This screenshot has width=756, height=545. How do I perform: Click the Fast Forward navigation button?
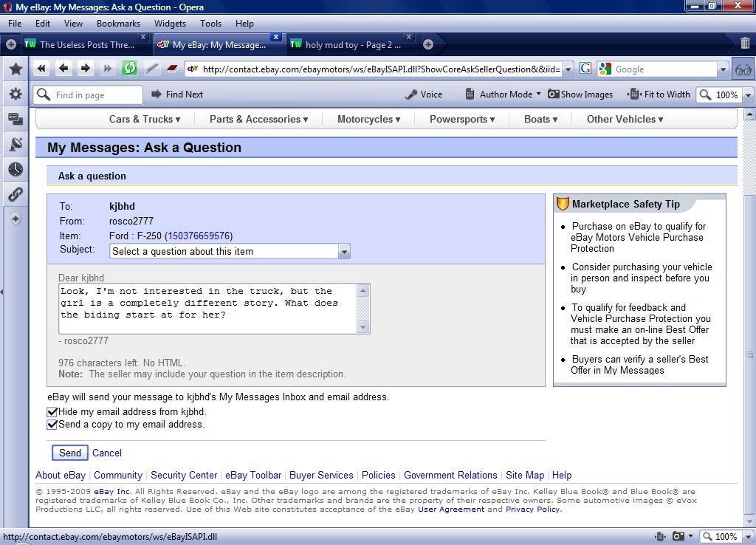tap(107, 69)
